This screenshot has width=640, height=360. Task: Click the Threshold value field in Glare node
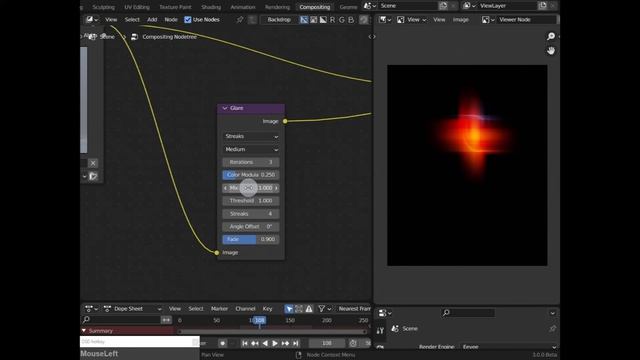pos(251,201)
